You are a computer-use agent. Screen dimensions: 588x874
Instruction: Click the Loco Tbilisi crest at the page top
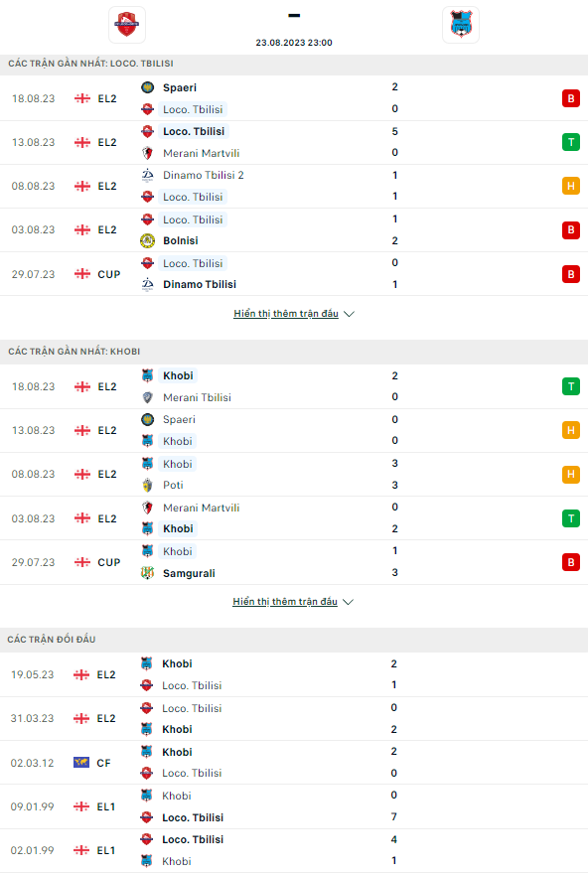(126, 24)
